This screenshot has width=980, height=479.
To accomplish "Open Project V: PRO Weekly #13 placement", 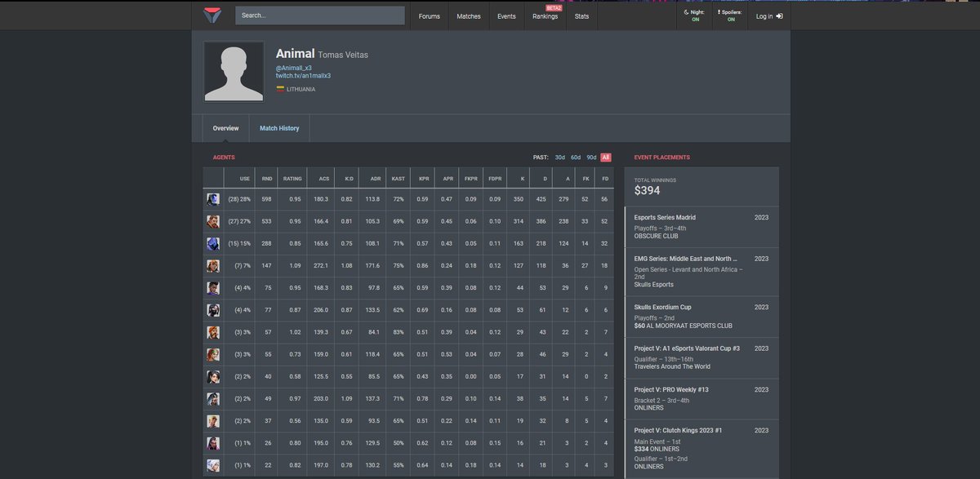I will (702, 398).
